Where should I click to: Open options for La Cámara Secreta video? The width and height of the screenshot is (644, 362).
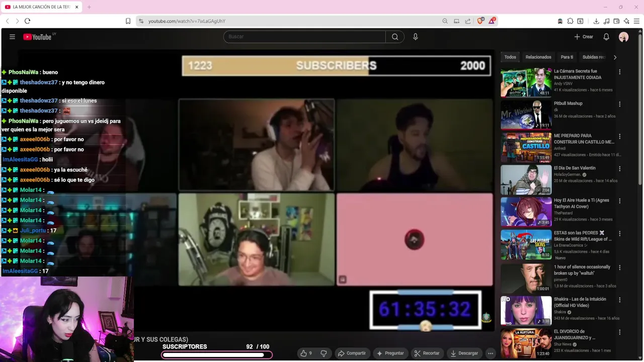pos(620,72)
